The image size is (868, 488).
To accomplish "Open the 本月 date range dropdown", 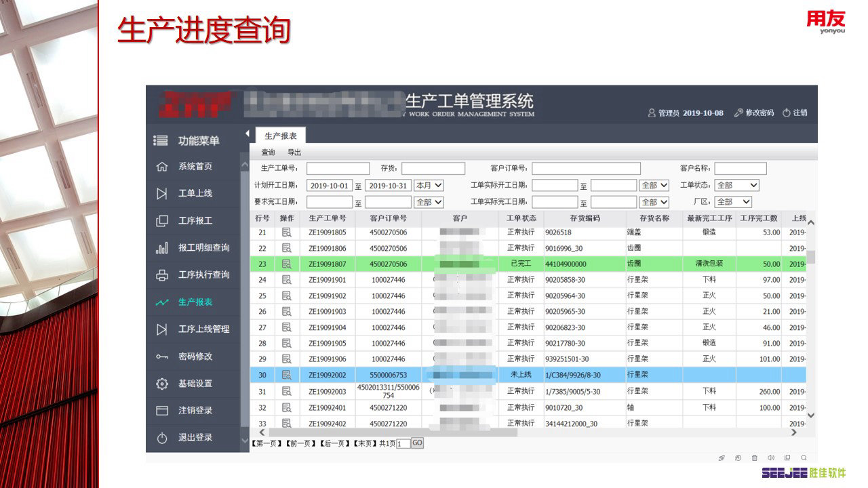I will point(429,185).
